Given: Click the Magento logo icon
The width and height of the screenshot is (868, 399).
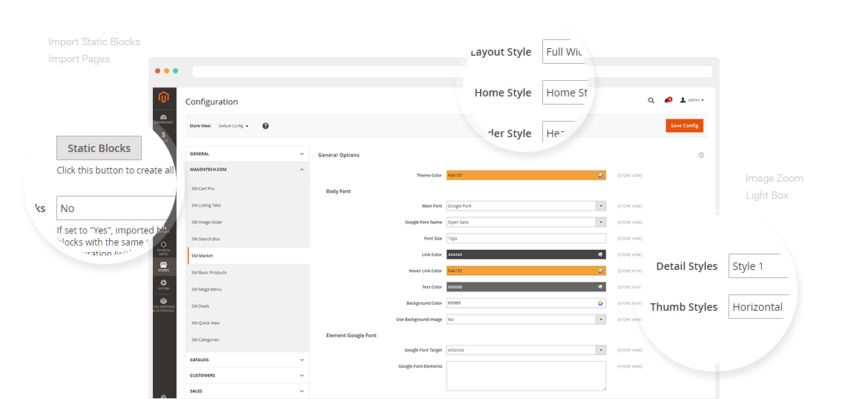Looking at the screenshot, I should (163, 99).
